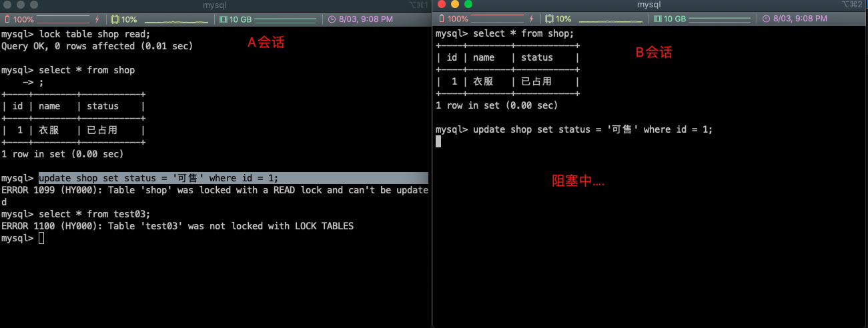Click the '衣服' name cell in right pane
Viewport: 868px width, 328px height.
pyautogui.click(x=484, y=81)
